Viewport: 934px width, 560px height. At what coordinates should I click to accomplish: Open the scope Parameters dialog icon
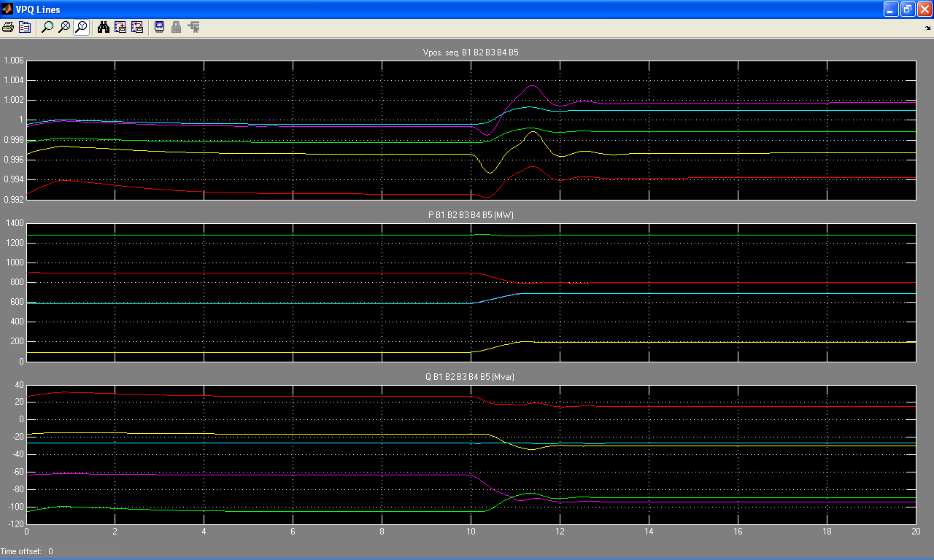tap(25, 28)
